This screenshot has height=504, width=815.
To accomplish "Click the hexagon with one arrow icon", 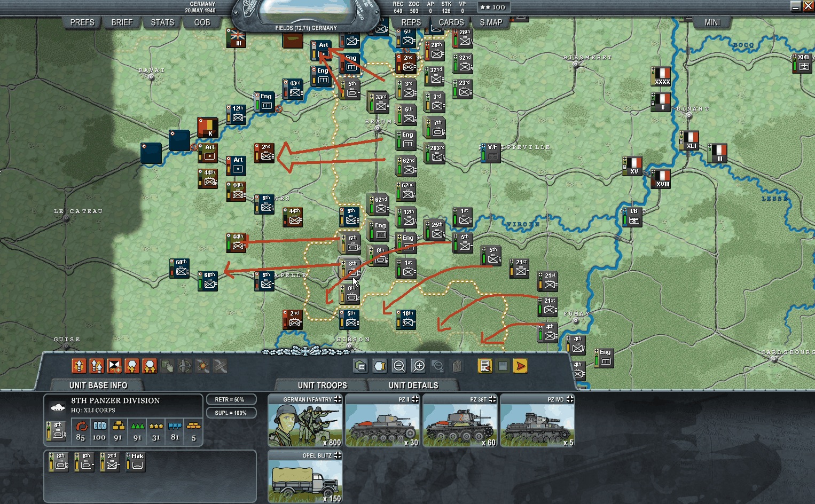I will tap(132, 366).
